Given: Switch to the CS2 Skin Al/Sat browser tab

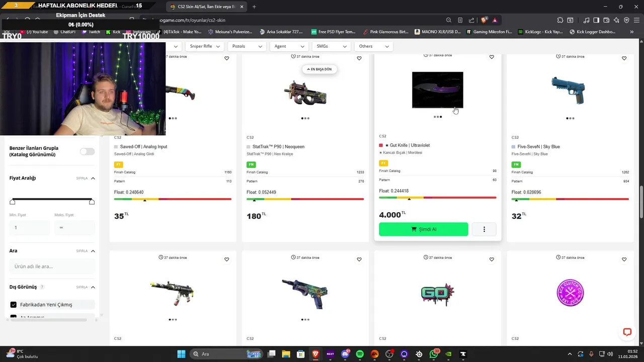Looking at the screenshot, I should click(206, 7).
